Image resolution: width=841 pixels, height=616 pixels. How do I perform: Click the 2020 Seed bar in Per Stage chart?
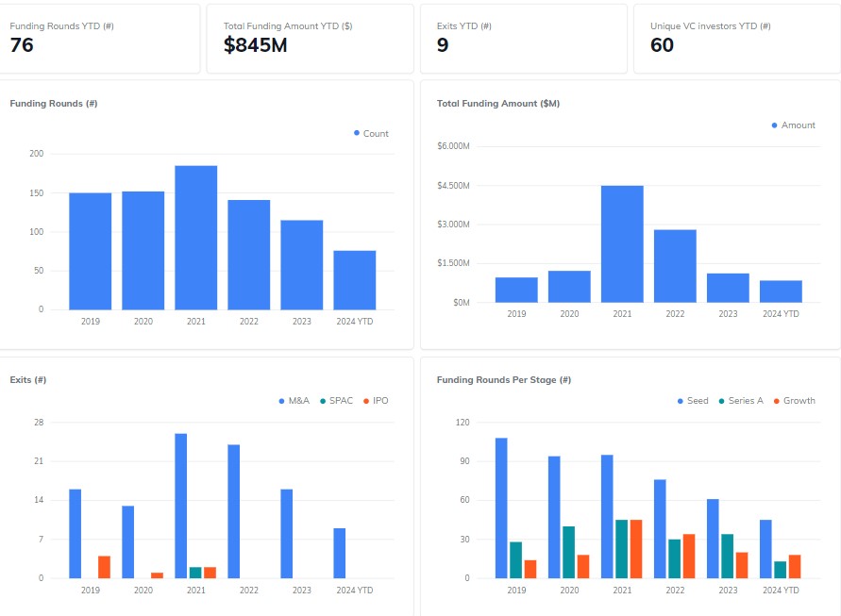(x=554, y=517)
